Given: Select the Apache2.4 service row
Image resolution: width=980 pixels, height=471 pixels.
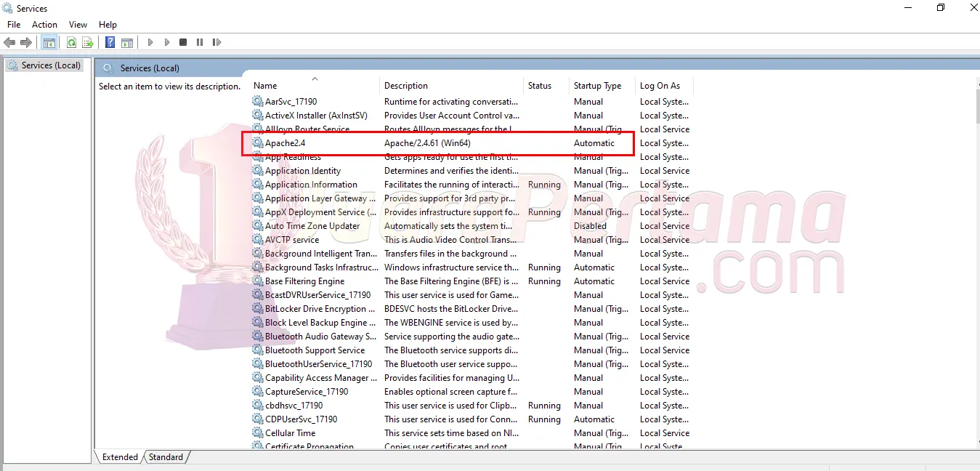Looking at the screenshot, I should coord(285,143).
